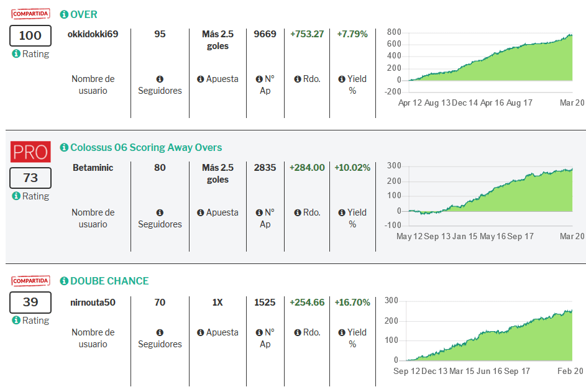Select yield value +7.79%
586x392 pixels.
click(352, 34)
